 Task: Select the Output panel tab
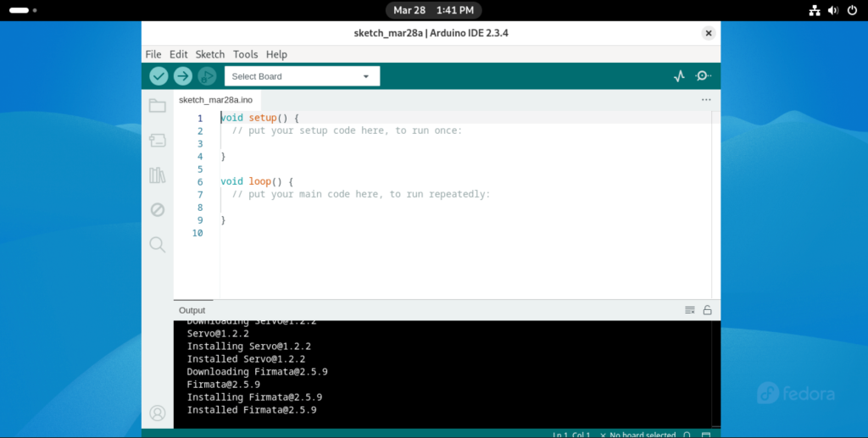192,310
